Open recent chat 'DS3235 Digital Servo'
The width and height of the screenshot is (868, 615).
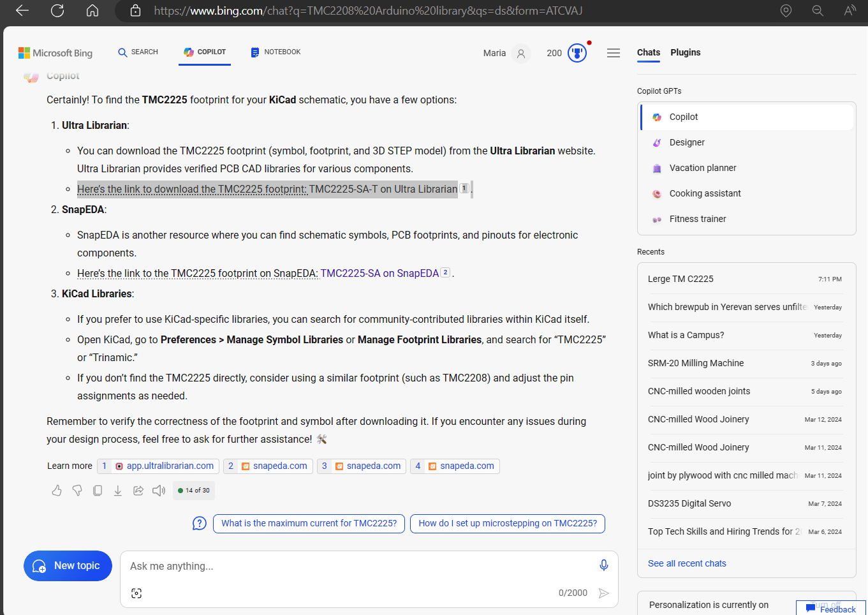[745, 503]
